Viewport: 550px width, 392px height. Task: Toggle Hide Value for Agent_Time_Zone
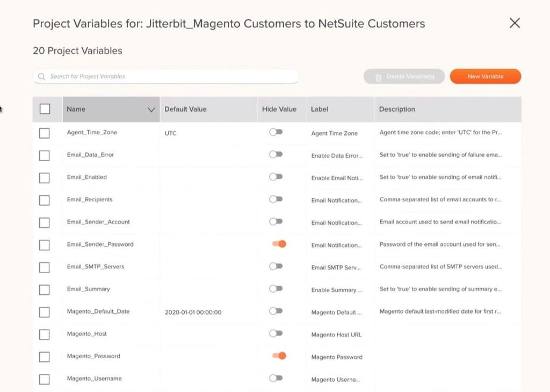click(277, 132)
